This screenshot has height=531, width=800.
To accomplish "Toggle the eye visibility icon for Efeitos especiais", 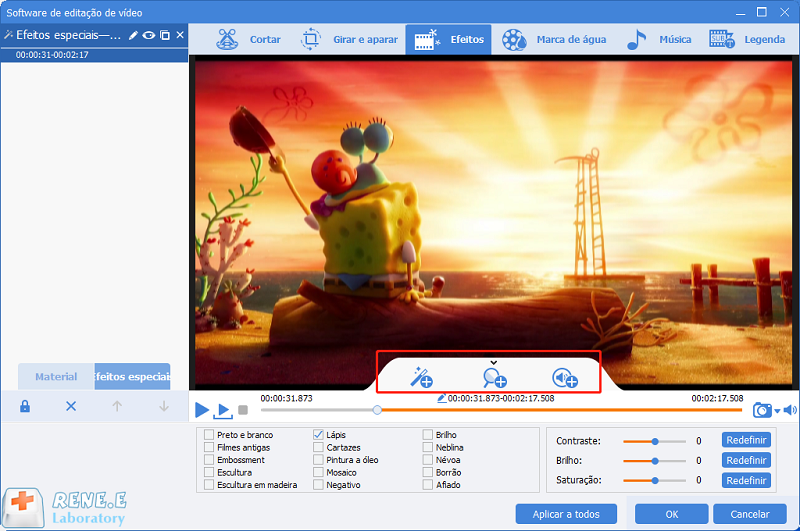I will [148, 35].
